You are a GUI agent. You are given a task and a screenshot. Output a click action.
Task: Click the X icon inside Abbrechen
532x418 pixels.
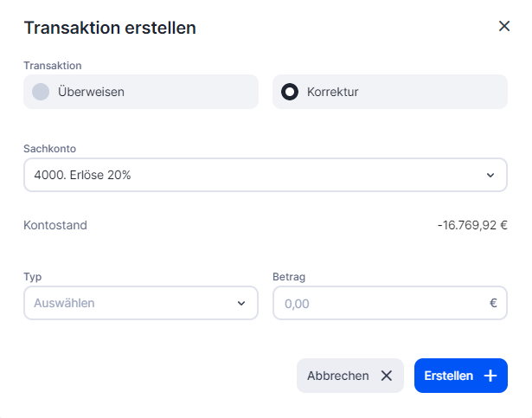tap(387, 376)
